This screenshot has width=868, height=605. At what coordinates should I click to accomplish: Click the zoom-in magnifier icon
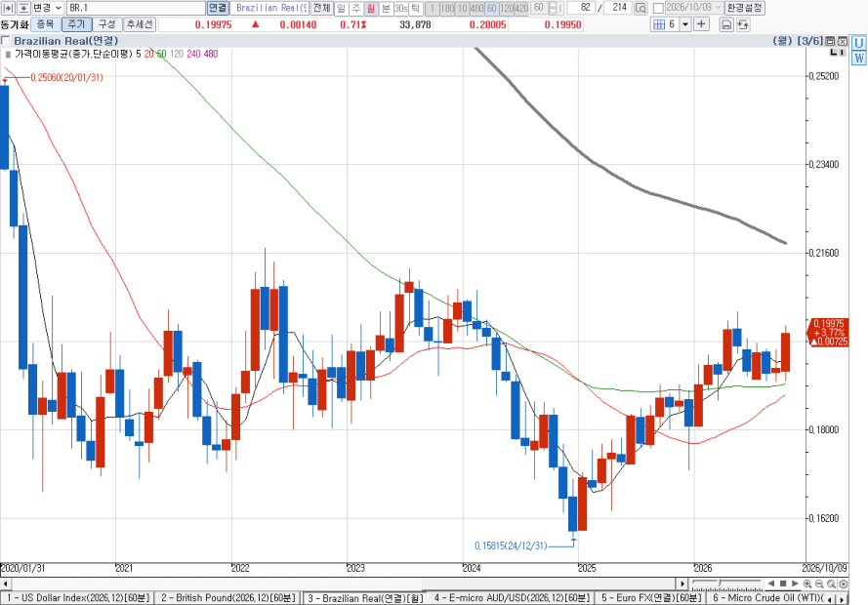(807, 584)
